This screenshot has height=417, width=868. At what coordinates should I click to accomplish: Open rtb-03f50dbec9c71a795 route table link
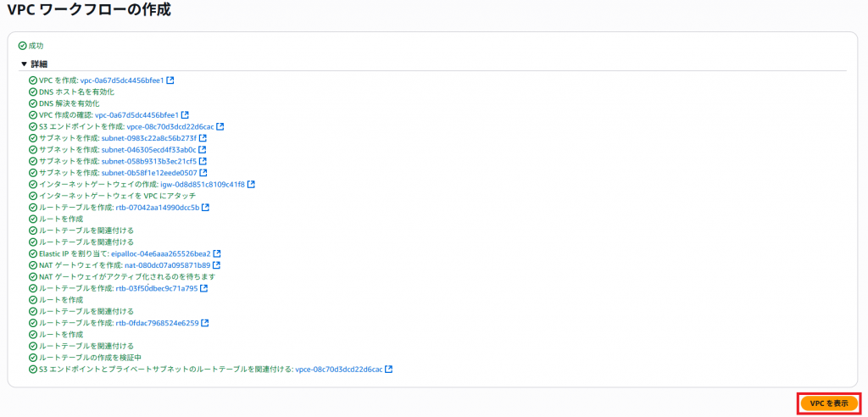[x=157, y=288]
